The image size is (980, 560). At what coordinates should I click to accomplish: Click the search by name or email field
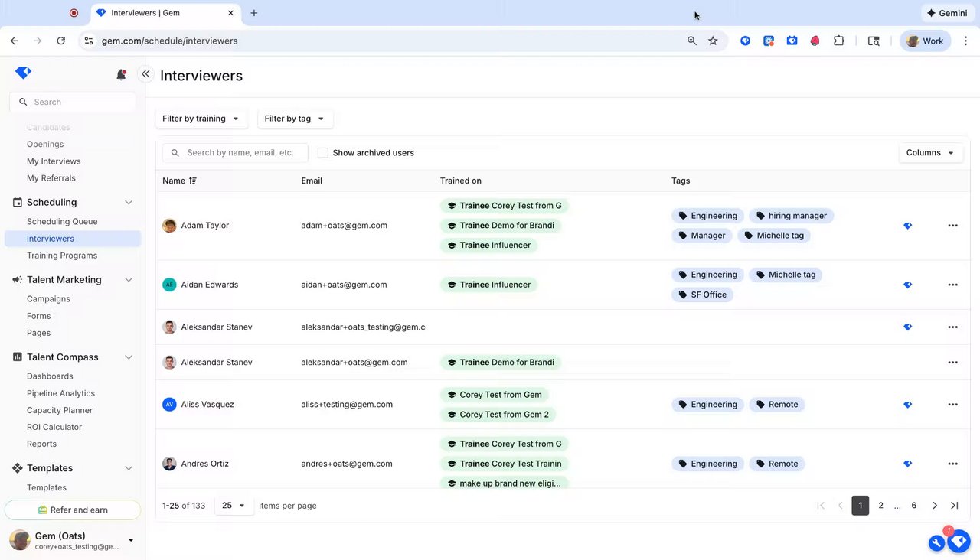(x=235, y=153)
